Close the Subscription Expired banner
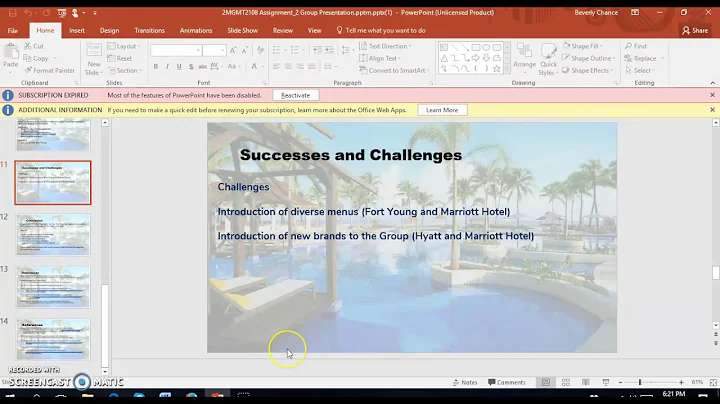The height and width of the screenshot is (404, 720). coord(712,95)
